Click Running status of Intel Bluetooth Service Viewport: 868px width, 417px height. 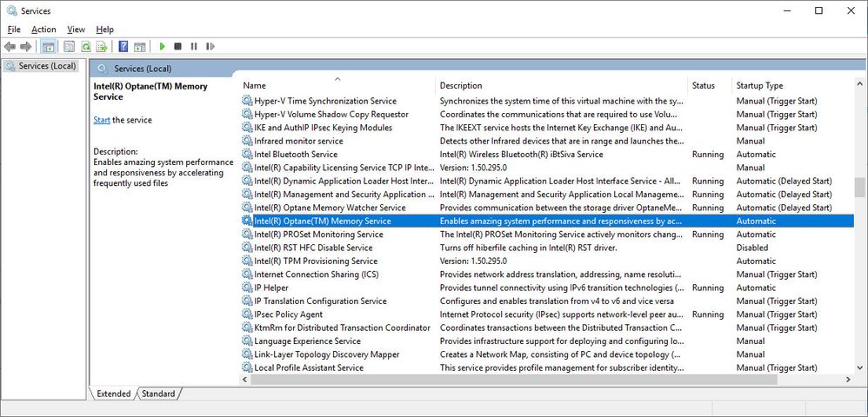[708, 154]
